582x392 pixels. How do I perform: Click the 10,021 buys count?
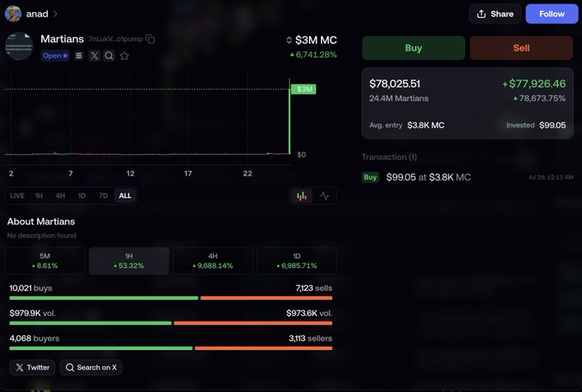pos(31,288)
